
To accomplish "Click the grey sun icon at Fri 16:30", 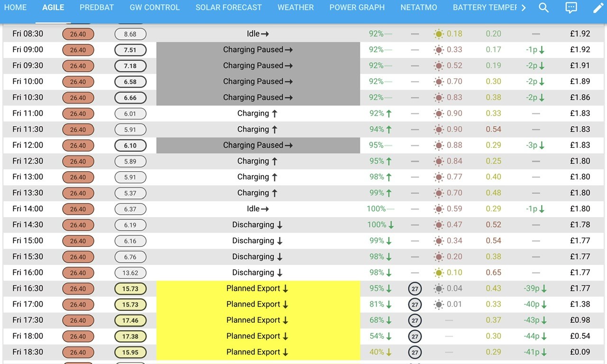I will pyautogui.click(x=439, y=288).
